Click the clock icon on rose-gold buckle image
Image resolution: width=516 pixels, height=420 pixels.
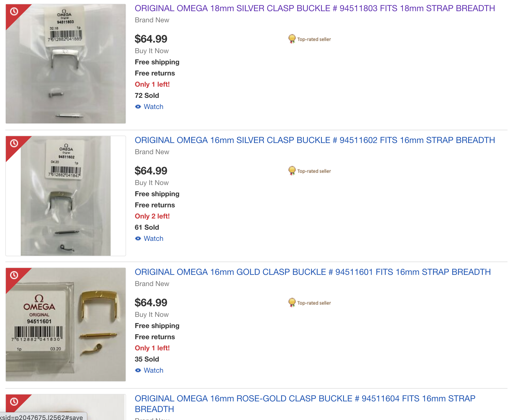pos(14,401)
